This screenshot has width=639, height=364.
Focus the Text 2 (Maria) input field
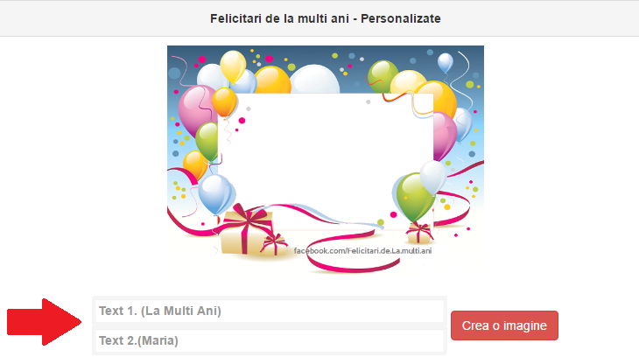click(270, 340)
